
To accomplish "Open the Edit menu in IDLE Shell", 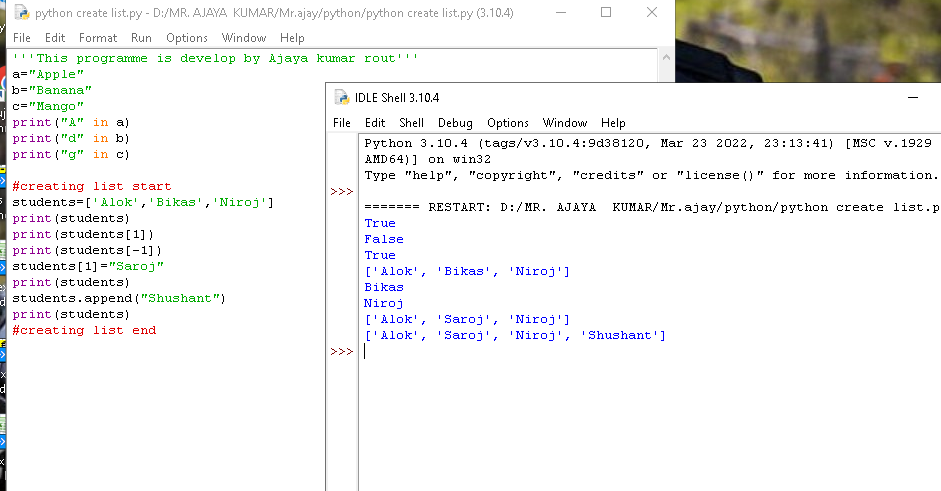I will [375, 123].
